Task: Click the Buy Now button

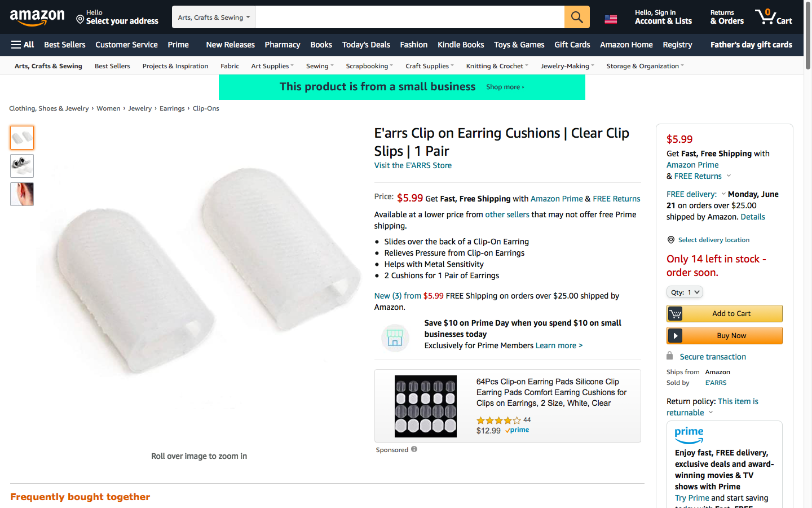Action: tap(725, 336)
